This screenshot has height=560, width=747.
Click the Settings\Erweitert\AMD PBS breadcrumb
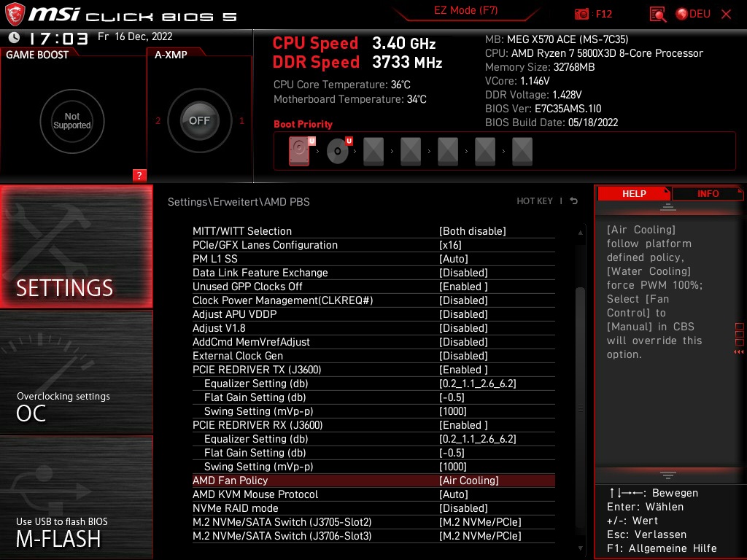click(239, 201)
